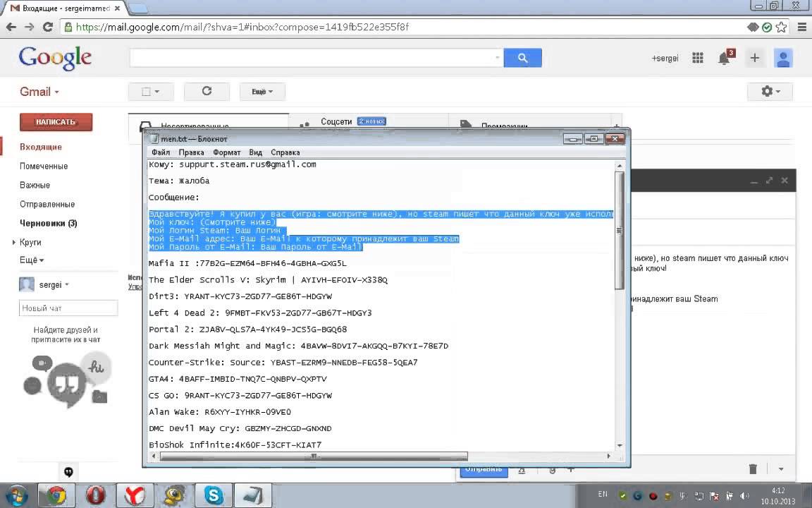
Task: Minimize the compose window in Gmail
Action: pos(753,181)
